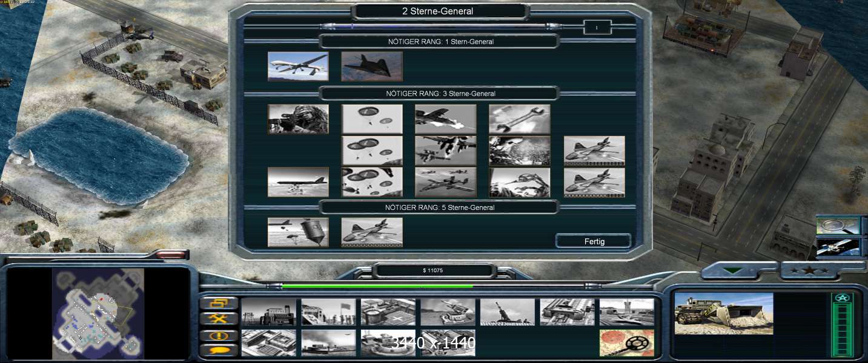Pick the two-plane A-10 strike power
The width and height of the screenshot is (868, 363).
tap(446, 151)
